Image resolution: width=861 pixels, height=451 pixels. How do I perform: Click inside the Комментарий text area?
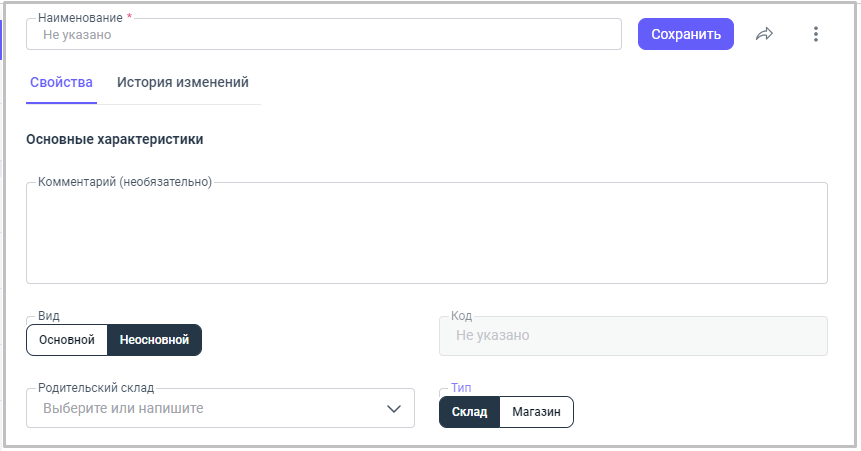(x=426, y=236)
